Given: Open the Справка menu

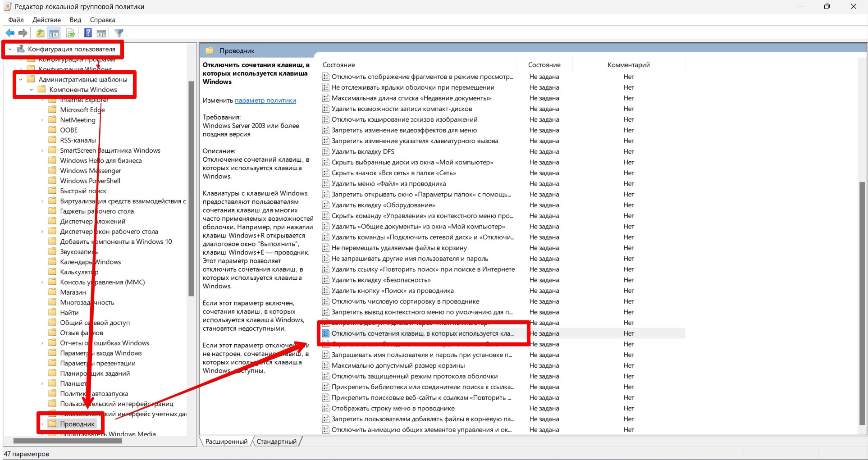Looking at the screenshot, I should 102,20.
